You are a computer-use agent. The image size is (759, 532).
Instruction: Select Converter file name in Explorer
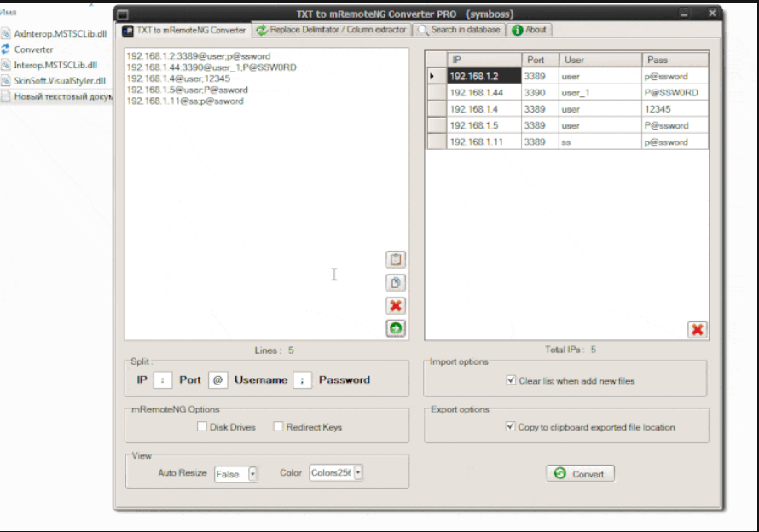[33, 49]
